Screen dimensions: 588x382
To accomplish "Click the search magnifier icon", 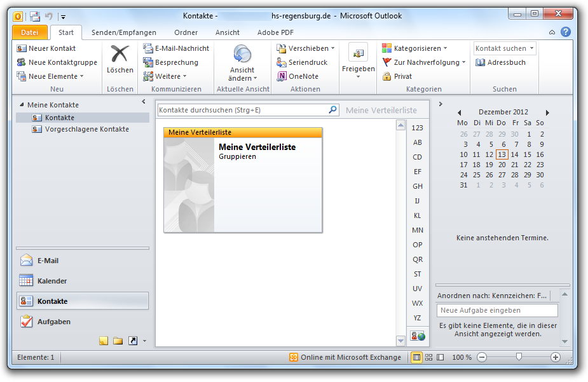I will tap(332, 109).
